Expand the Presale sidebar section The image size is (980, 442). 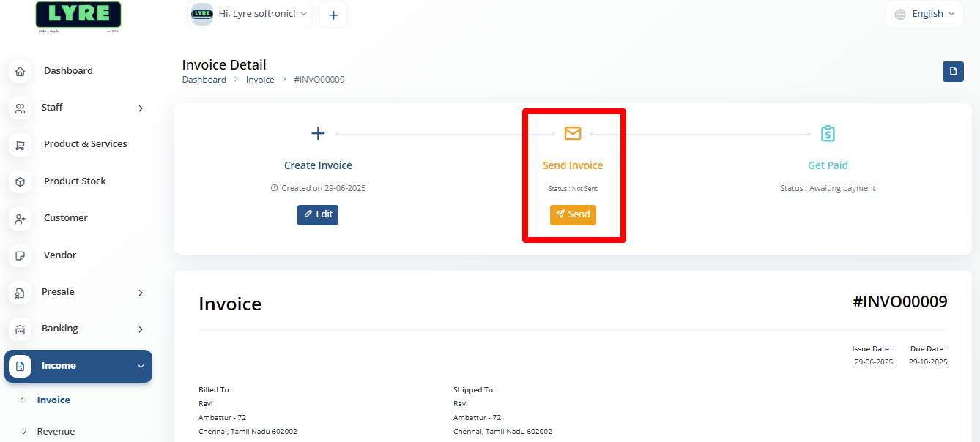click(x=140, y=292)
